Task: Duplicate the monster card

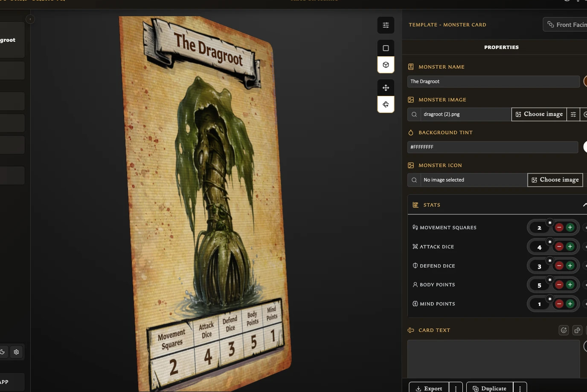Action: click(x=490, y=388)
